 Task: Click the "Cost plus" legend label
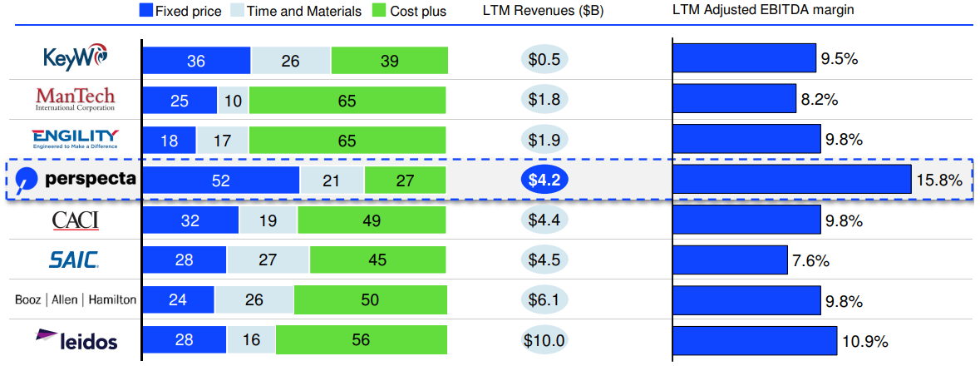pyautogui.click(x=417, y=12)
